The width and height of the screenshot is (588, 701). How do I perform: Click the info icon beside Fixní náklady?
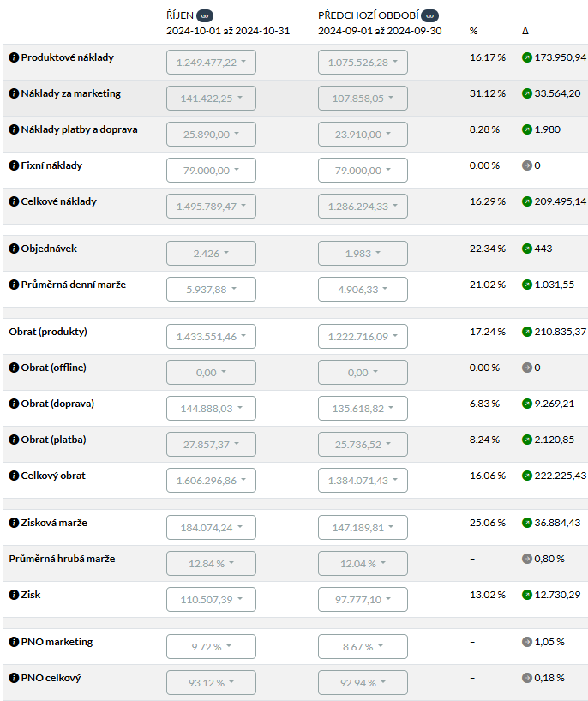click(14, 165)
